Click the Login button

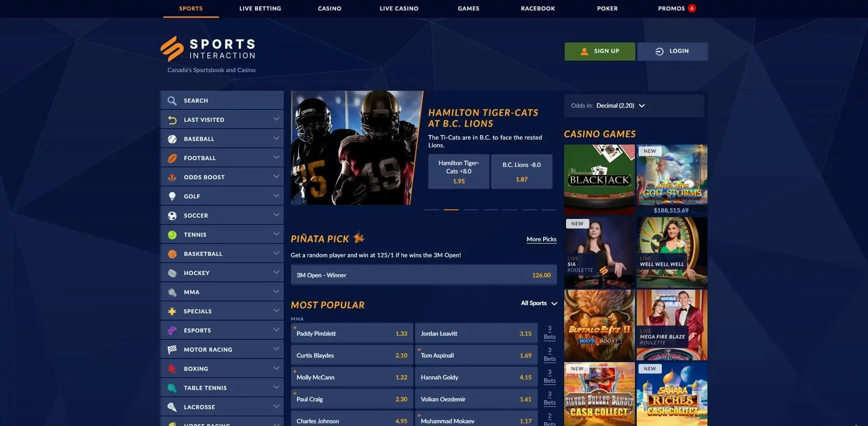pyautogui.click(x=672, y=52)
